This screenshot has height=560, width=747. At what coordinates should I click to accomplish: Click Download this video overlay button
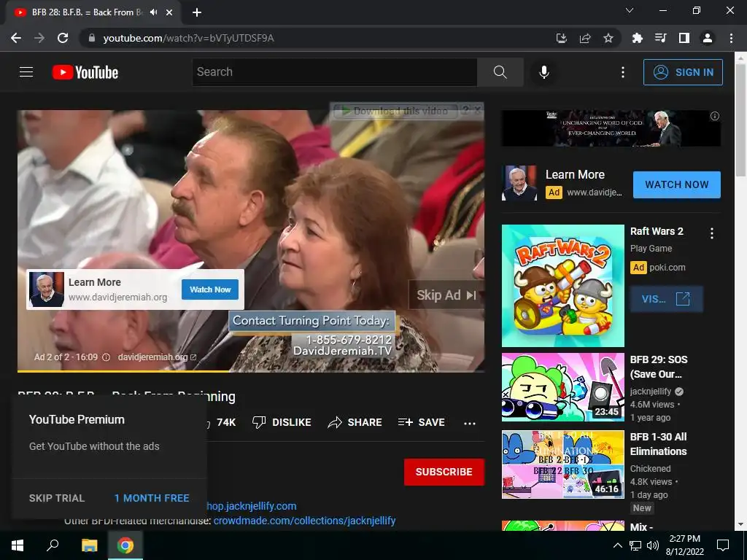click(x=395, y=112)
